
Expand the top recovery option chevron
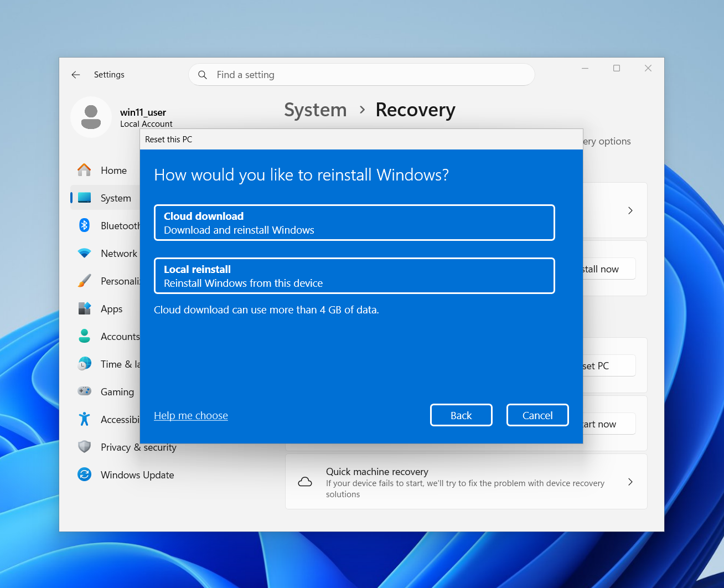[630, 210]
